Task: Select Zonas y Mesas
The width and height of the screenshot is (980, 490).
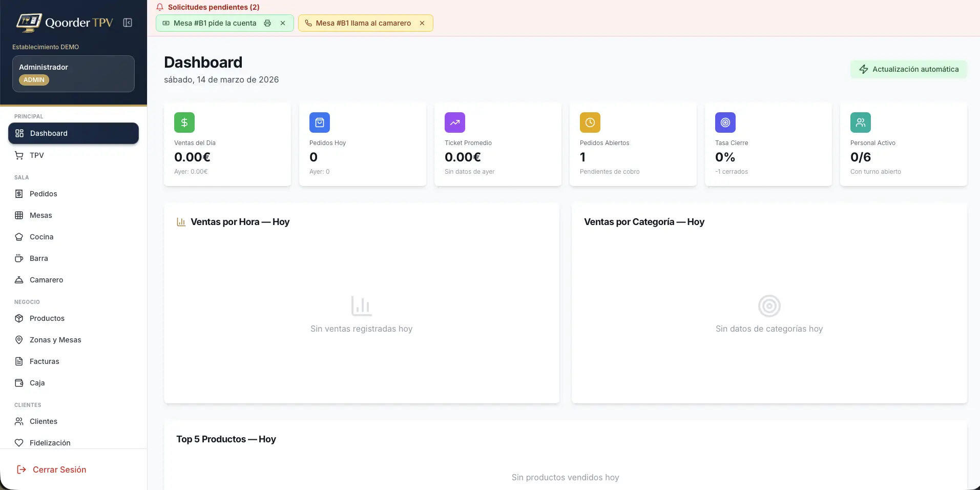Action: coord(55,340)
